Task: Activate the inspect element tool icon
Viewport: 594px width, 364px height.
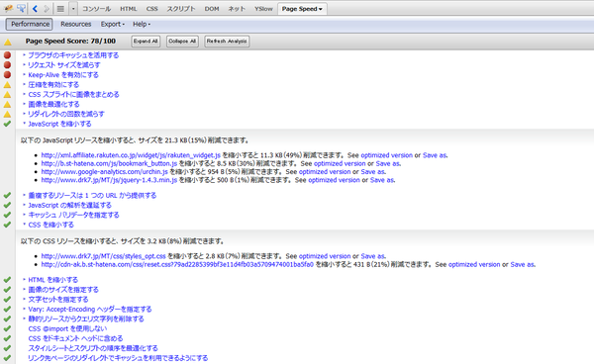Action: tap(21, 8)
